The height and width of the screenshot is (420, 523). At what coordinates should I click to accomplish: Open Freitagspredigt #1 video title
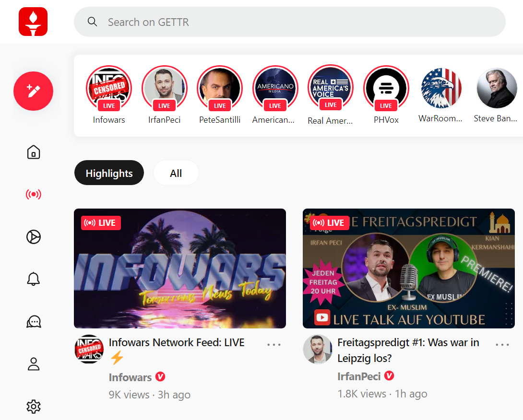click(408, 350)
